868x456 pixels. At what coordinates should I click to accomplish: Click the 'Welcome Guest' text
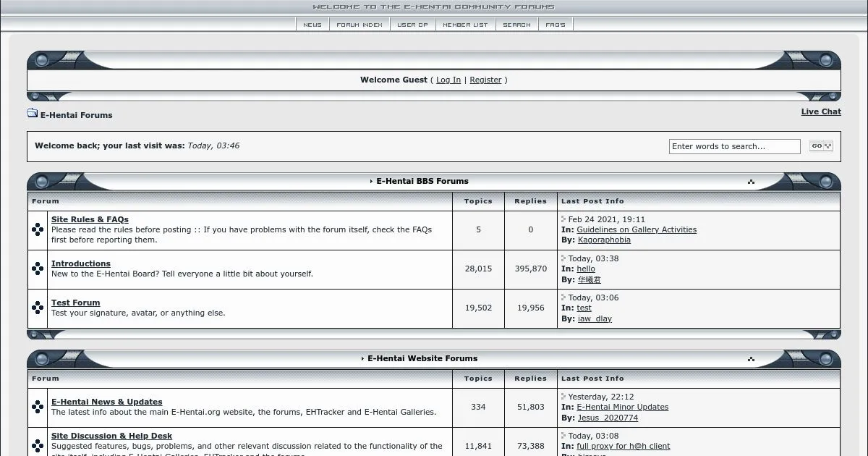coord(393,80)
